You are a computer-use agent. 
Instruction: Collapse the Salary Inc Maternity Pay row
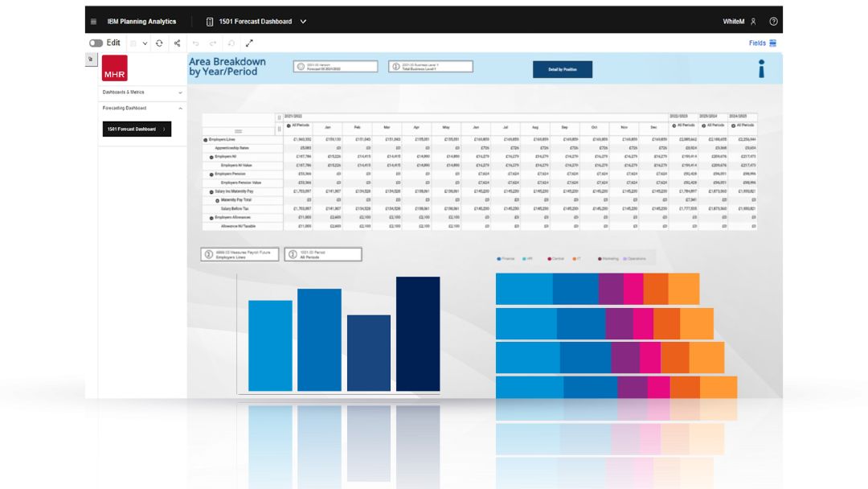[211, 192]
